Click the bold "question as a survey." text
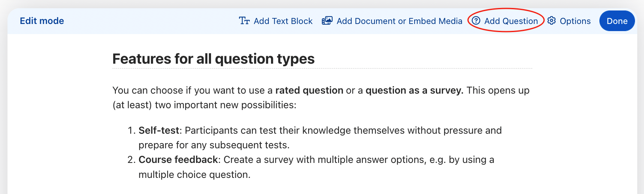The image size is (644, 194). tap(414, 90)
